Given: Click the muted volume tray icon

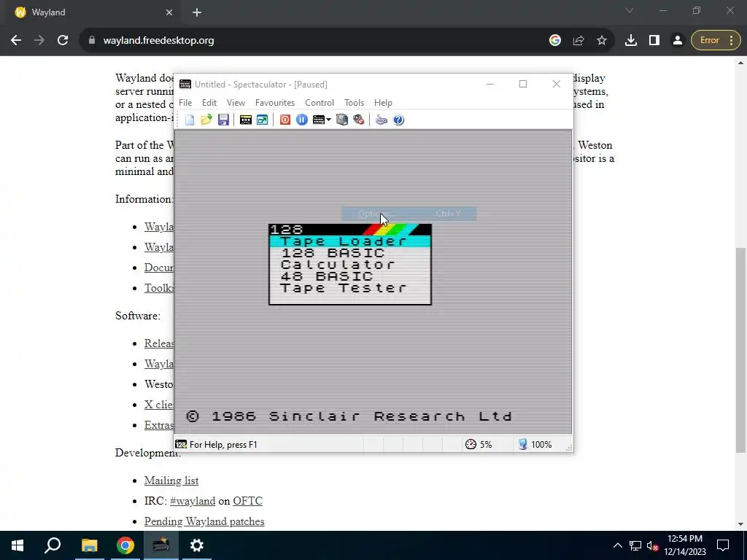Looking at the screenshot, I should 653,545.
